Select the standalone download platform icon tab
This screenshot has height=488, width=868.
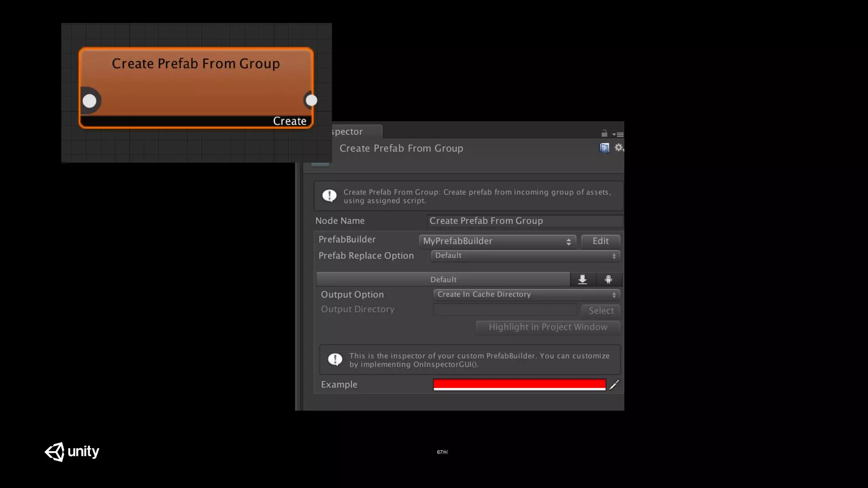coord(582,279)
